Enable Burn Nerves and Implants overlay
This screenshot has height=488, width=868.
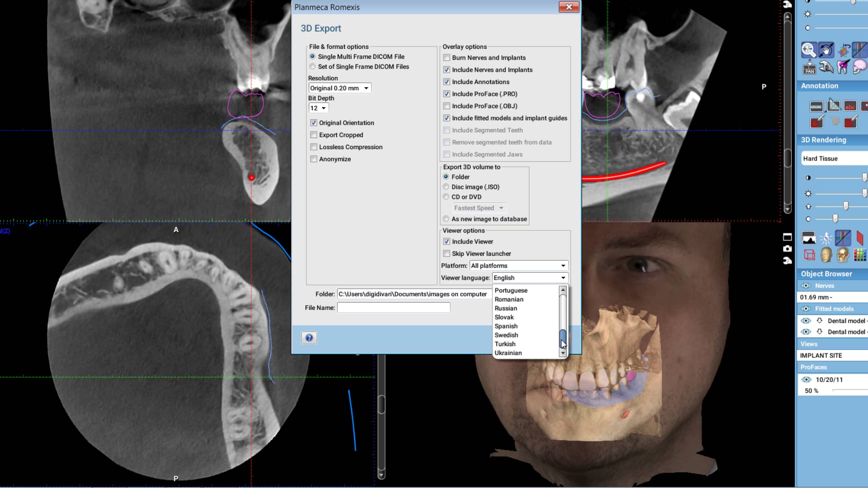coord(447,57)
